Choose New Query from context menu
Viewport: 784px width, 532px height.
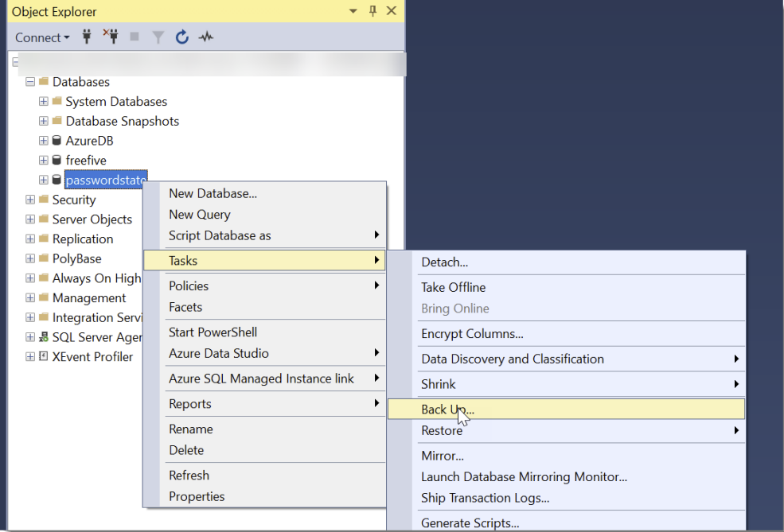(264, 214)
